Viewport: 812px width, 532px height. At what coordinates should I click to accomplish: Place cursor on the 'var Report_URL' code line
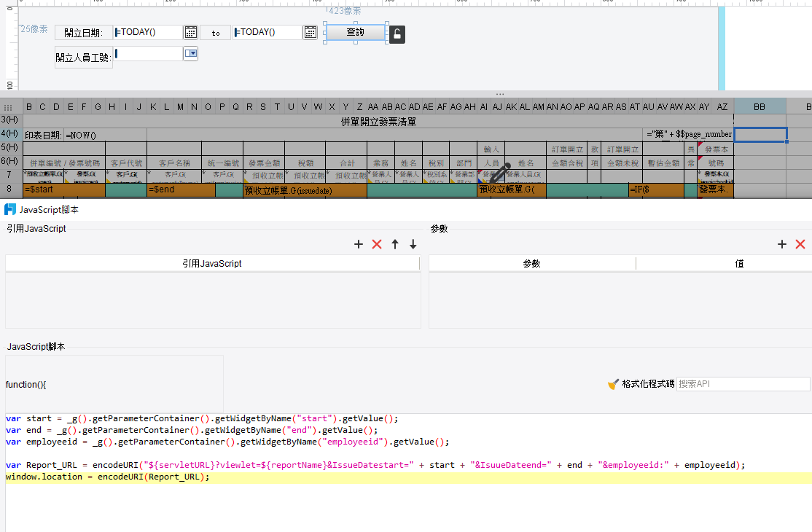coord(375,465)
